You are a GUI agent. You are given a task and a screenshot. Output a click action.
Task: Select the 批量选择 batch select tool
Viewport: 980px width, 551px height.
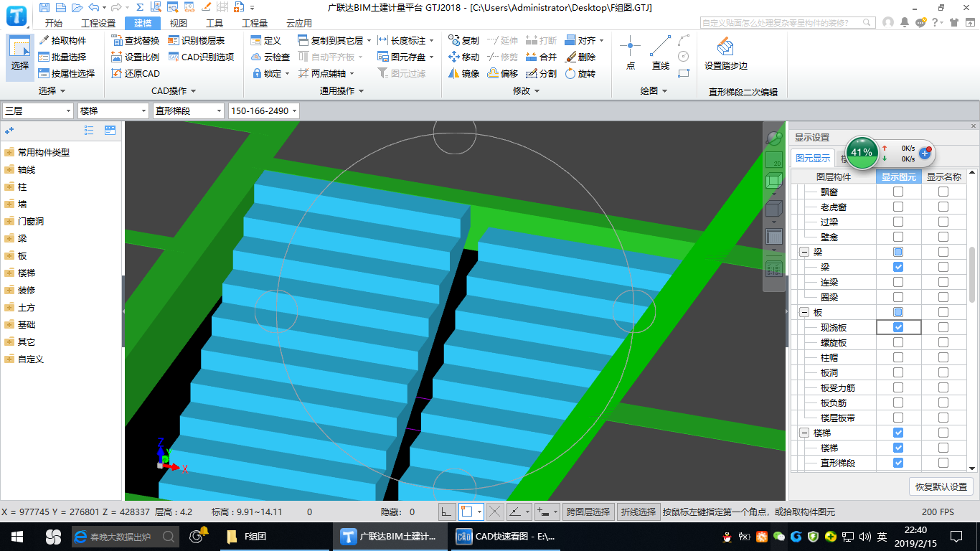(62, 57)
